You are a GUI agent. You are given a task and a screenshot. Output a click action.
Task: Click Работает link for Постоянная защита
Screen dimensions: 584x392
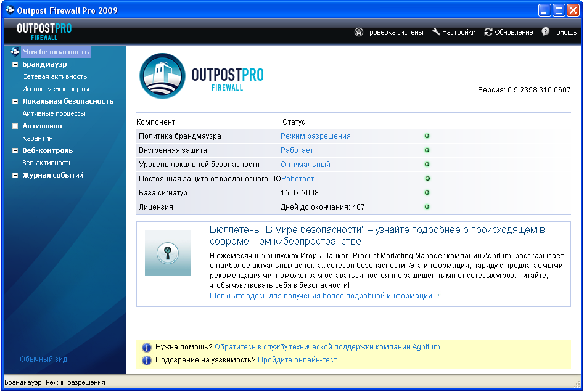click(x=298, y=178)
